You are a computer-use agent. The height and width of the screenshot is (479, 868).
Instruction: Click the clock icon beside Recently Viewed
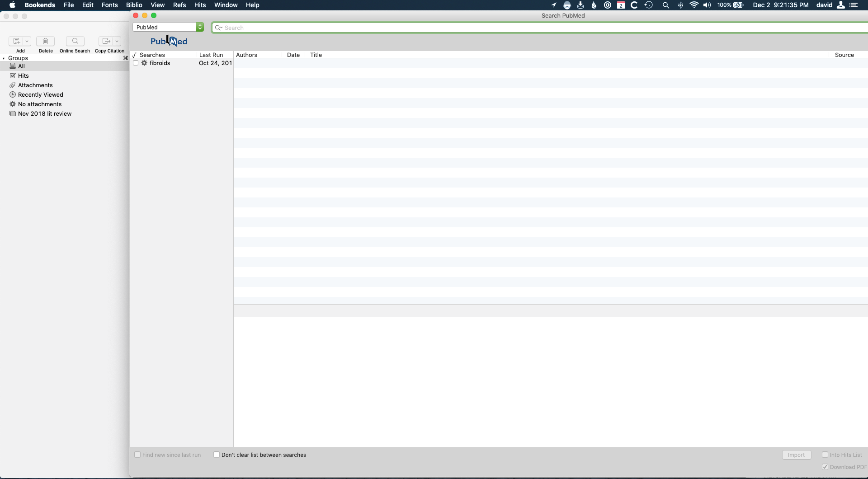pos(13,94)
